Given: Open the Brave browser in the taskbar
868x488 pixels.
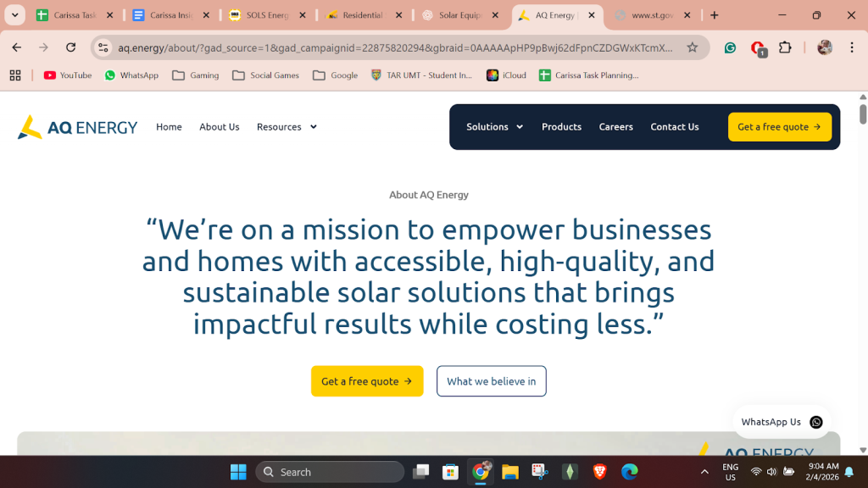Looking at the screenshot, I should tap(599, 472).
